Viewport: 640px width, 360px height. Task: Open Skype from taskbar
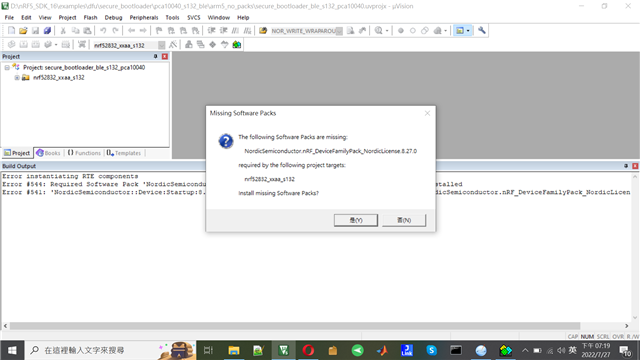pos(431,350)
